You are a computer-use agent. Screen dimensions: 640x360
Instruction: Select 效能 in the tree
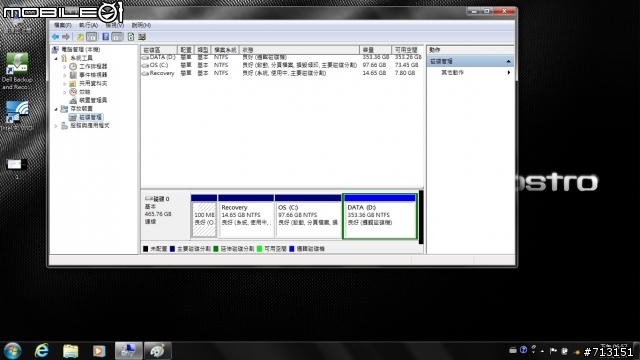pos(85,92)
